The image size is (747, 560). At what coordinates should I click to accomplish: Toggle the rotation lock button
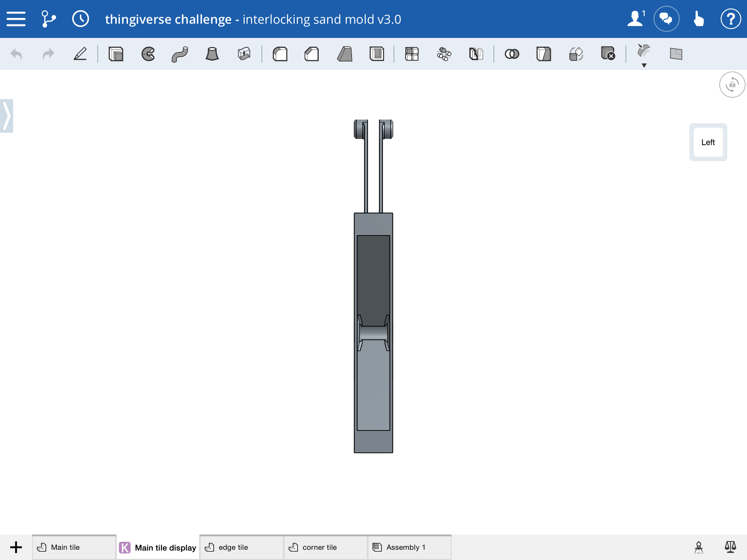(732, 85)
